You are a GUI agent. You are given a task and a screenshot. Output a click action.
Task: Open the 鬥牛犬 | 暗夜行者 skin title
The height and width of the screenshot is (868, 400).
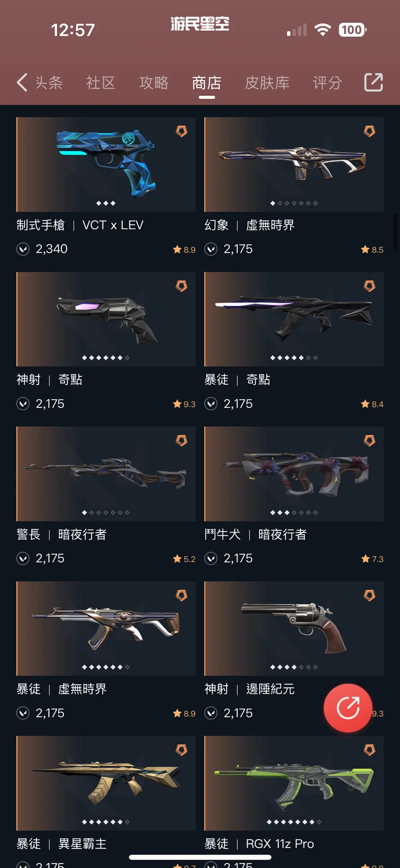tap(256, 534)
